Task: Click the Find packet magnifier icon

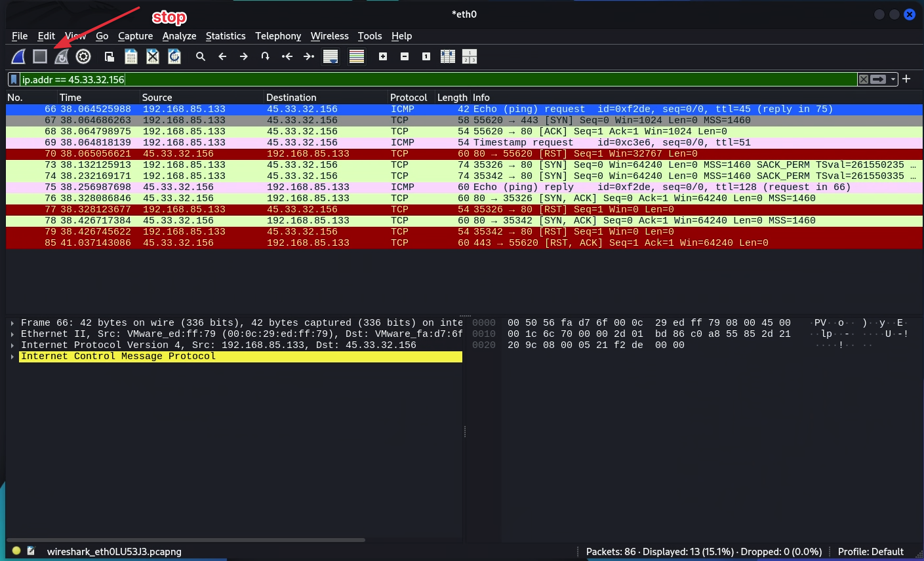Action: click(201, 57)
